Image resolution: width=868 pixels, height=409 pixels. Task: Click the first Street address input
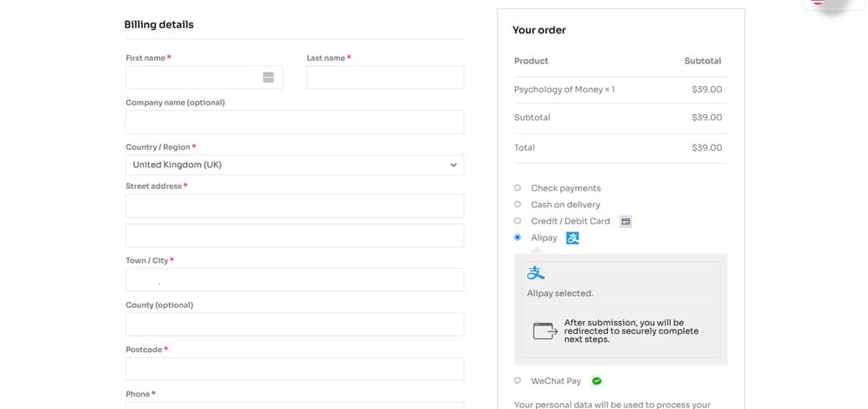pyautogui.click(x=294, y=206)
